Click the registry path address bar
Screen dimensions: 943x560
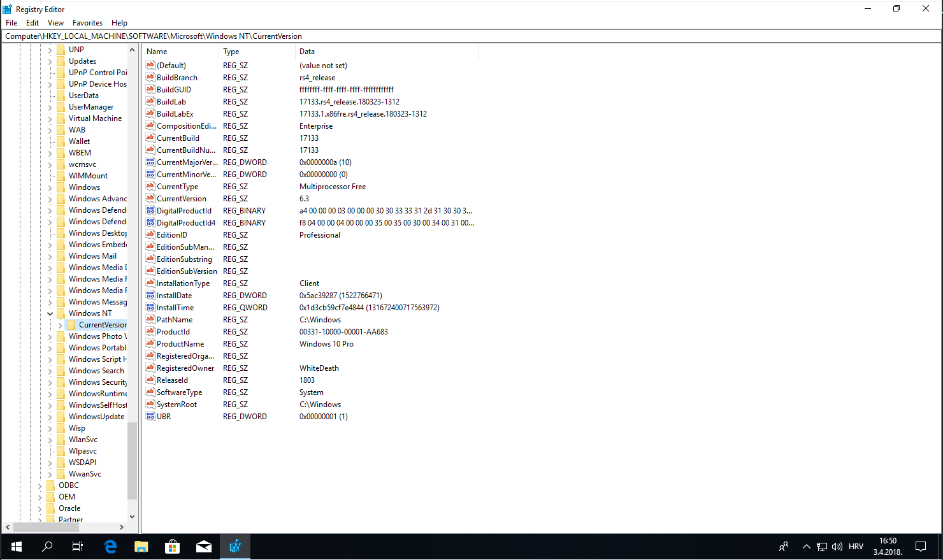(471, 36)
